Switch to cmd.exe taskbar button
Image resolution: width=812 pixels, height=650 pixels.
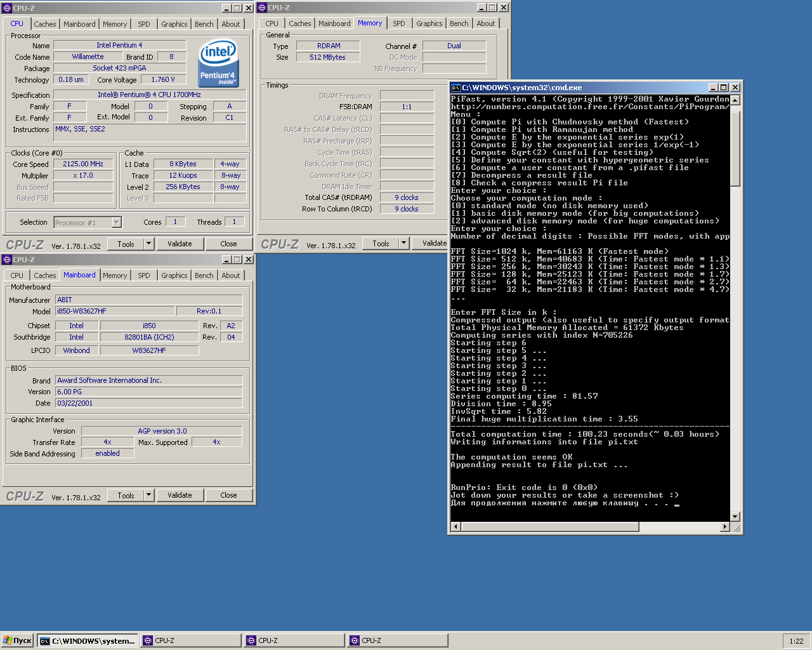88,640
